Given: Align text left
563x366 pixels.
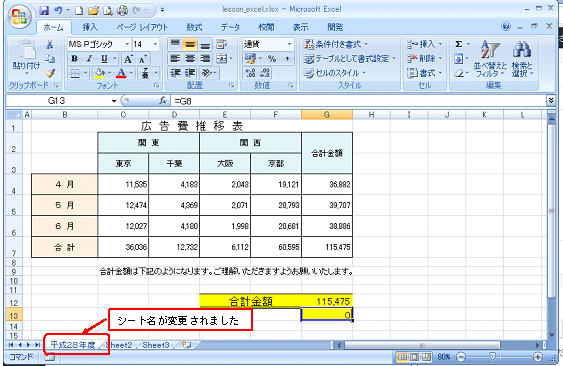Looking at the screenshot, I should pyautogui.click(x=175, y=59).
